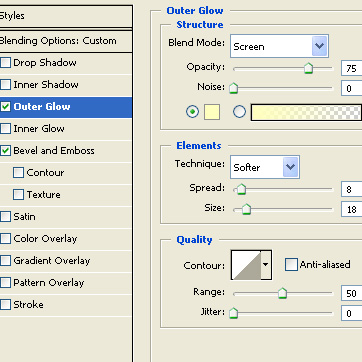Enable the Drop Shadow checkbox
This screenshot has width=362, height=362.
5,63
